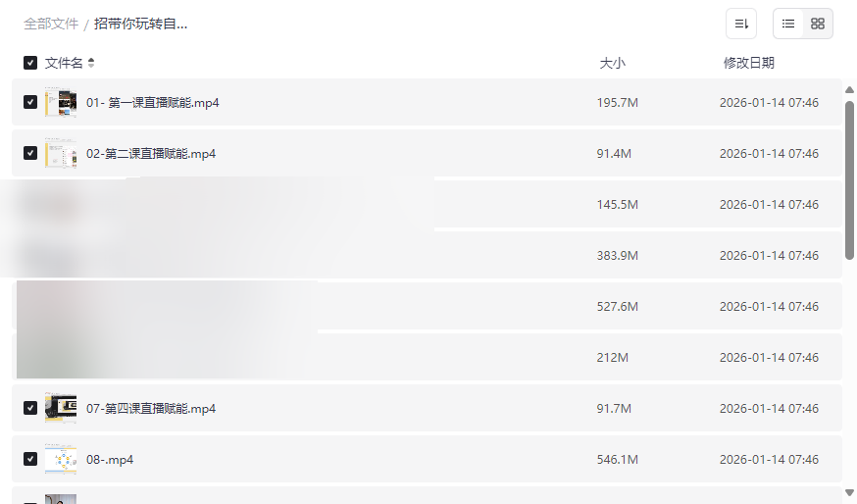Click the scrollbar down arrow
Viewport: 857px width, 504px height.
click(x=849, y=492)
